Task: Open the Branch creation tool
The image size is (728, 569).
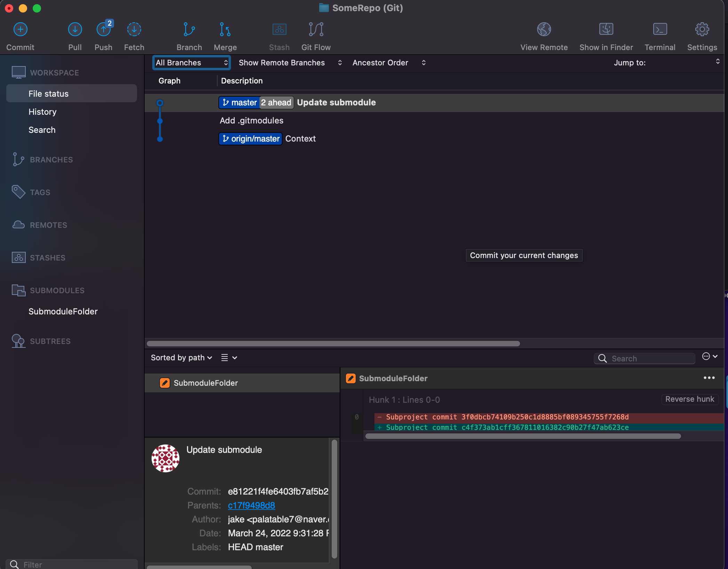Action: 189,30
